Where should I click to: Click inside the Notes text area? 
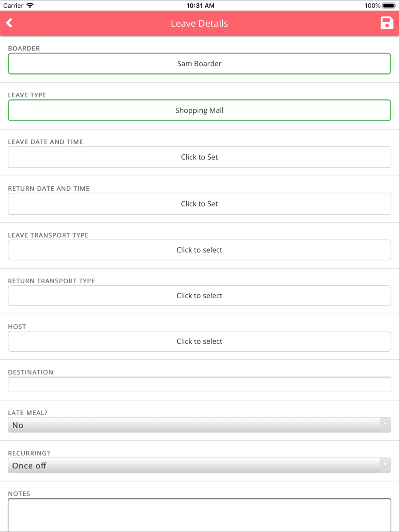click(x=199, y=515)
